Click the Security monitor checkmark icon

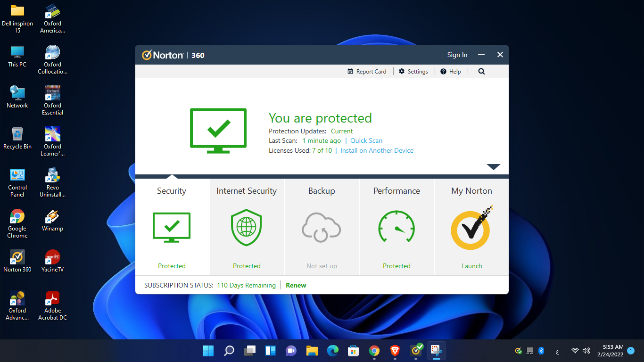pyautogui.click(x=172, y=228)
